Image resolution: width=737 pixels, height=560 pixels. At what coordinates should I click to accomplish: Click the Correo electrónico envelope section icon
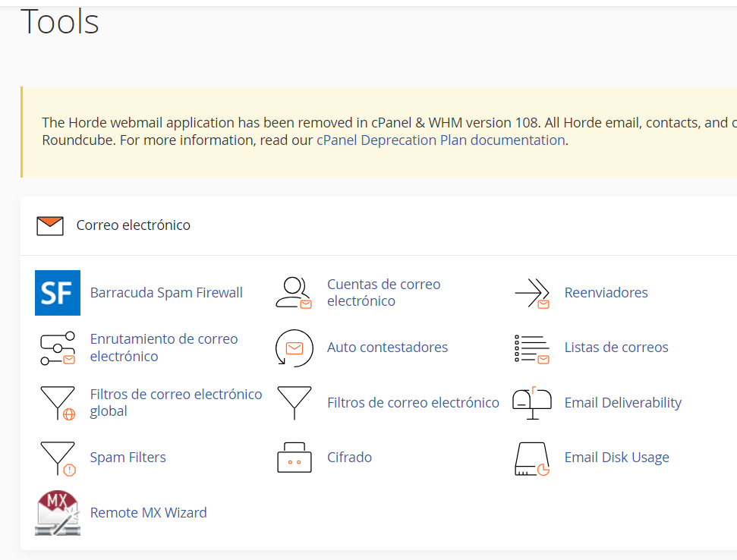tap(50, 226)
